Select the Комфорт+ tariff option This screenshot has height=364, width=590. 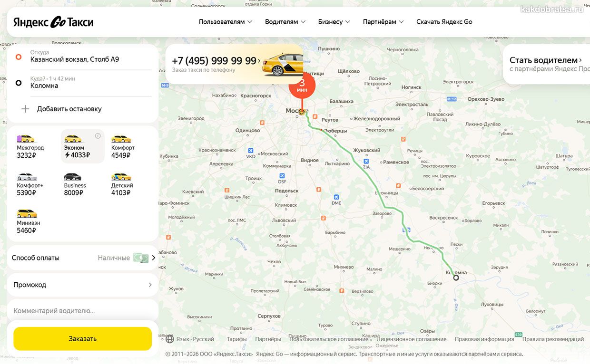pos(30,184)
